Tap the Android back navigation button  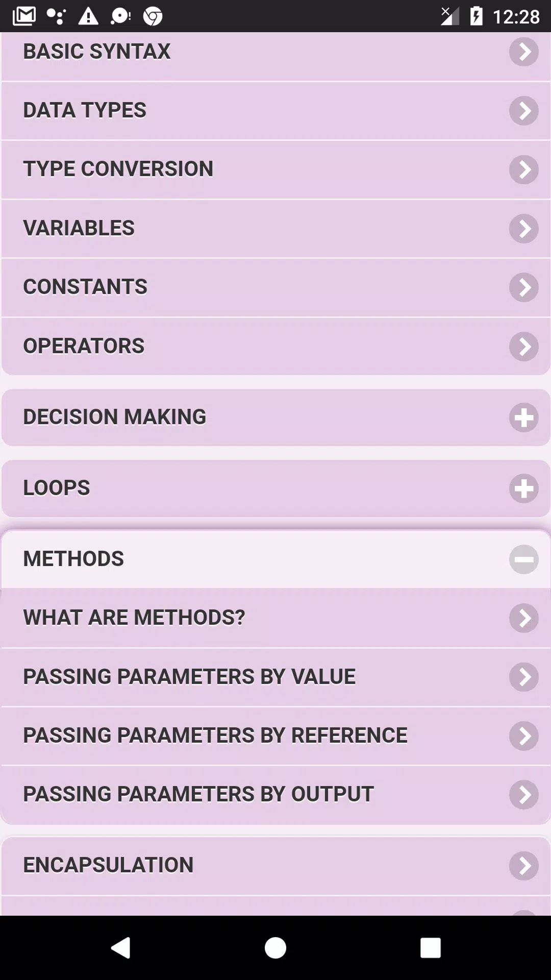click(121, 948)
